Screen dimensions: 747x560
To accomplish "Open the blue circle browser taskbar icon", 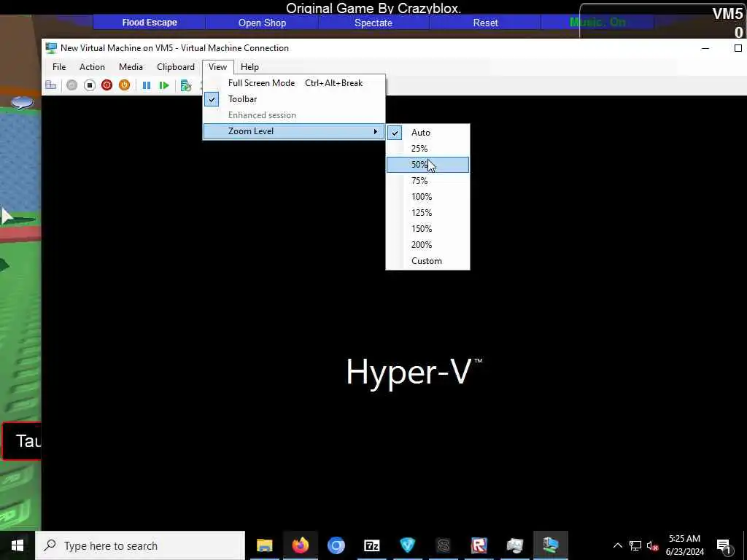I will 336,545.
